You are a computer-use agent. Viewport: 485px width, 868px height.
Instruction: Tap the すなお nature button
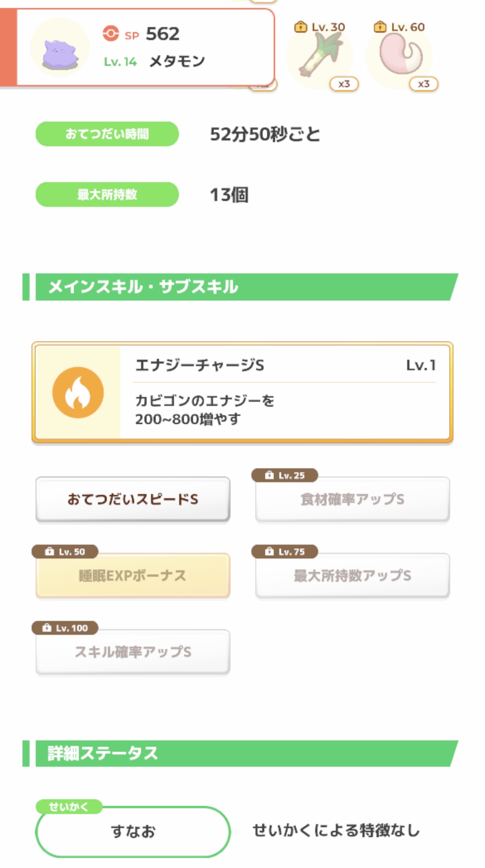coord(133,832)
